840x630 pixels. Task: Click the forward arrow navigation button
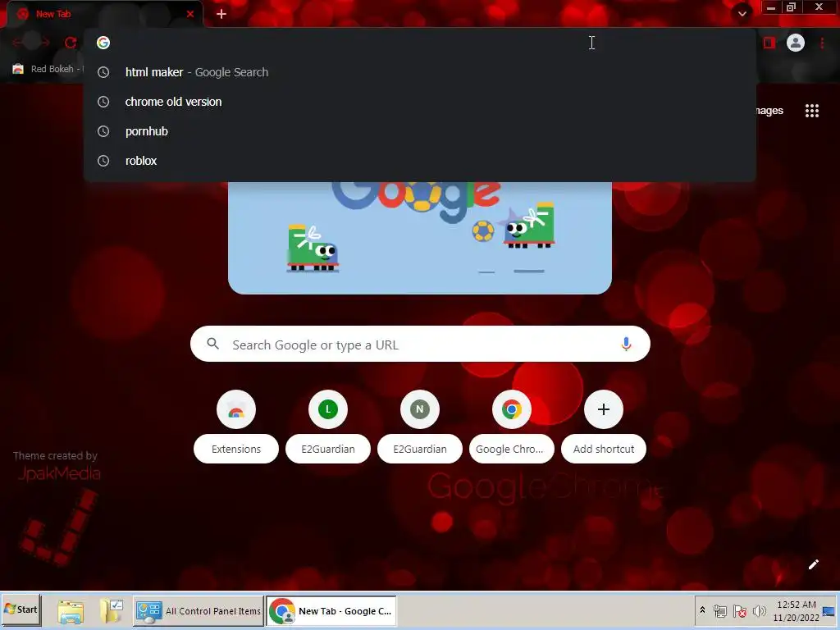pyautogui.click(x=44, y=43)
